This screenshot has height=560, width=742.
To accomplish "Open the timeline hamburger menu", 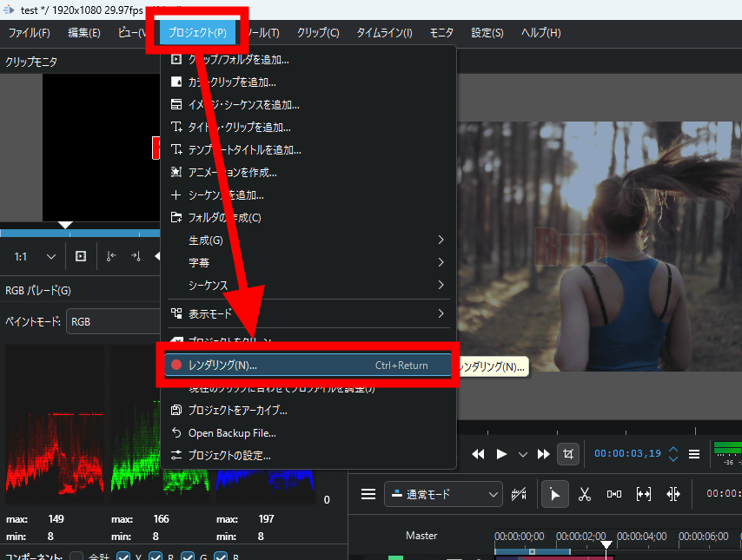I will click(x=368, y=494).
